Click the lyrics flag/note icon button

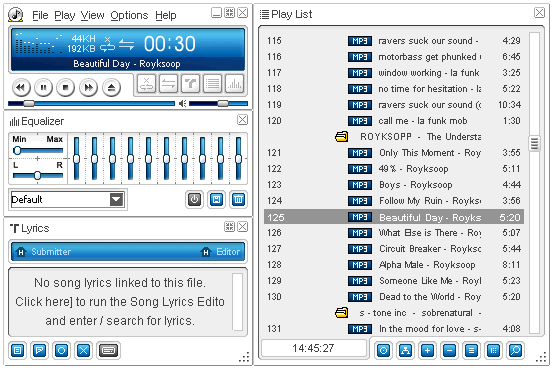[39, 351]
